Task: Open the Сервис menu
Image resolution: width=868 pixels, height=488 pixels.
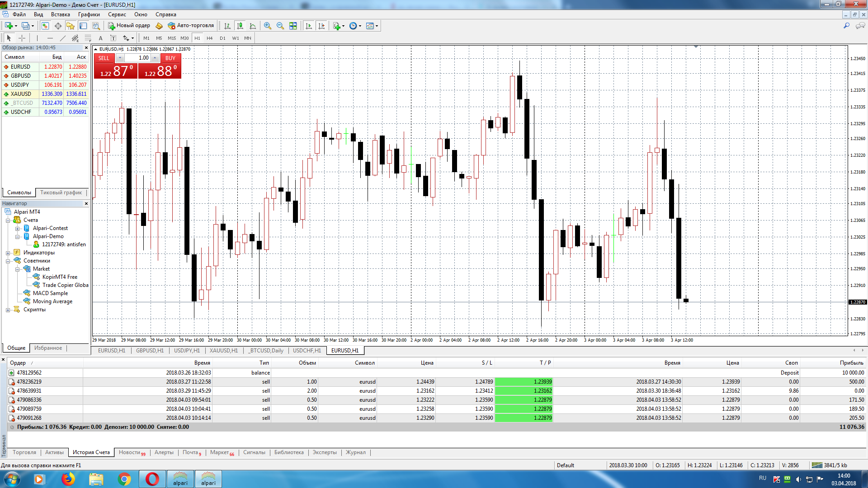Action: coord(117,14)
